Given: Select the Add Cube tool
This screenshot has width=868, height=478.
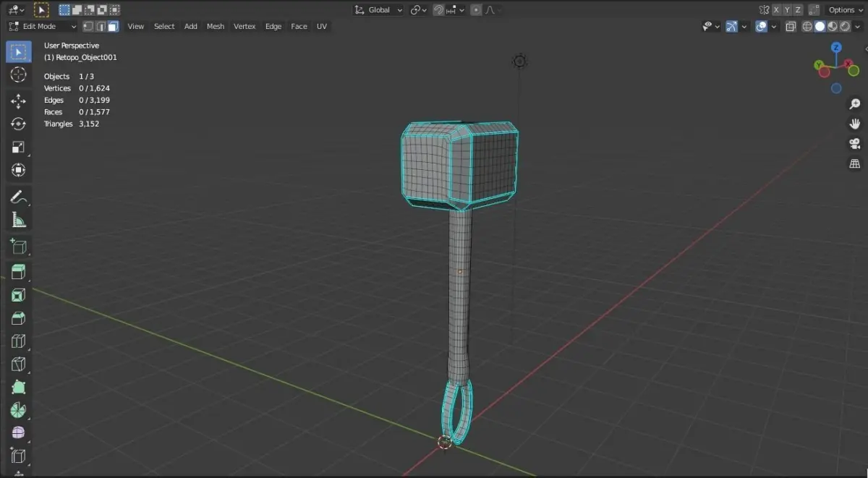Looking at the screenshot, I should [18, 247].
